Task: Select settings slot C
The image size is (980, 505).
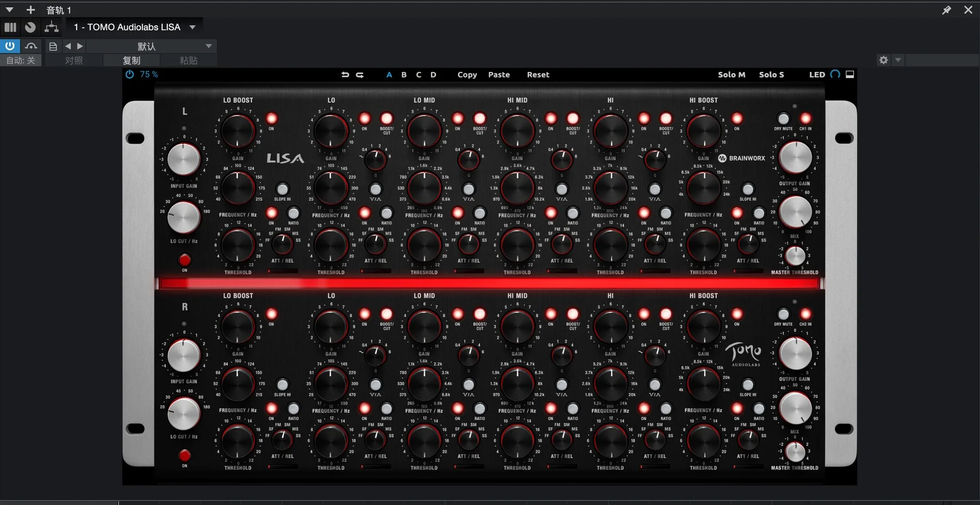Action: [419, 75]
